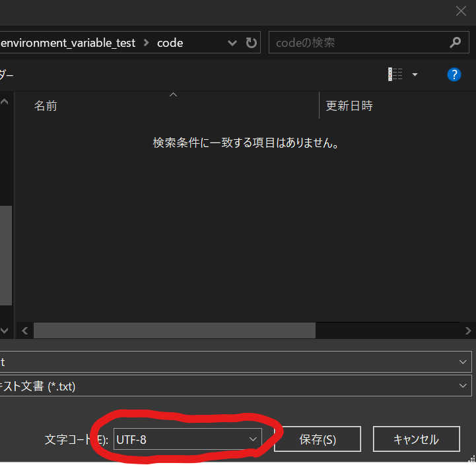Select the environment_variable_test breadcrumb segment
The width and height of the screenshot is (476, 465).
pos(68,43)
